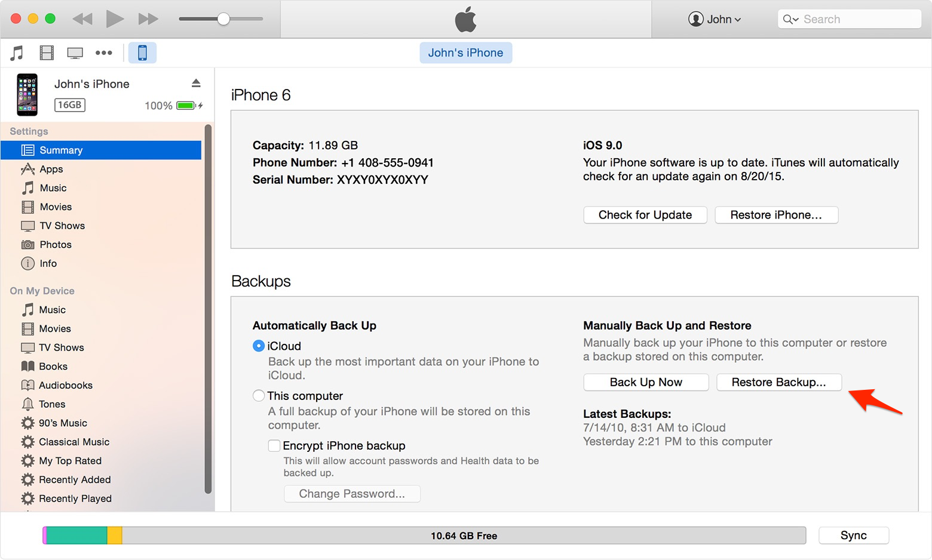Image resolution: width=932 pixels, height=560 pixels.
Task: Select the John's iPhone tab
Action: click(x=465, y=53)
